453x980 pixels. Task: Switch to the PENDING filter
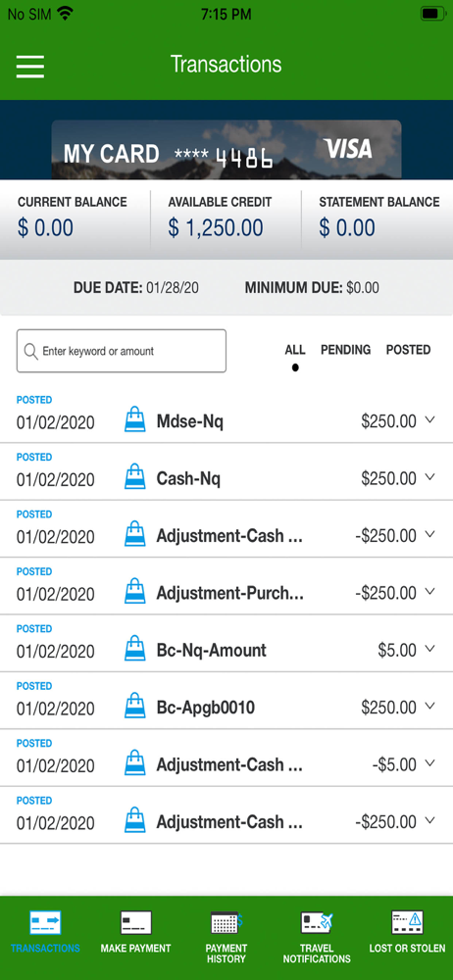pyautogui.click(x=345, y=350)
